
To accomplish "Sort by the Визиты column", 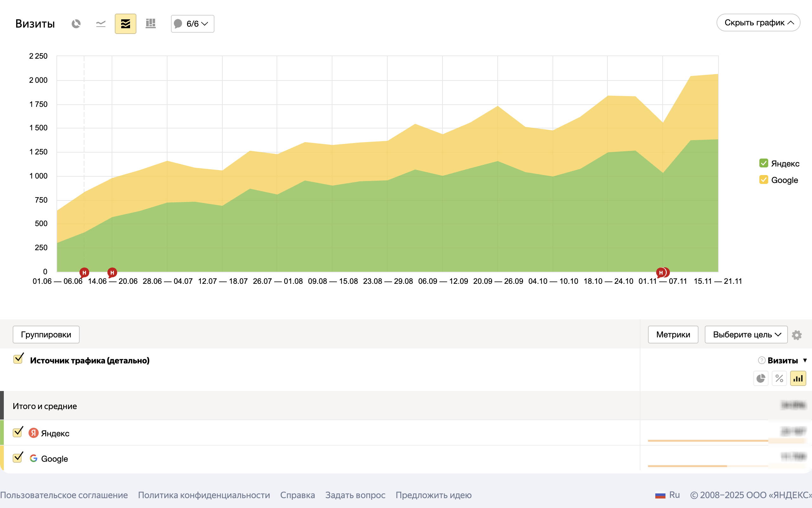I will tap(782, 361).
